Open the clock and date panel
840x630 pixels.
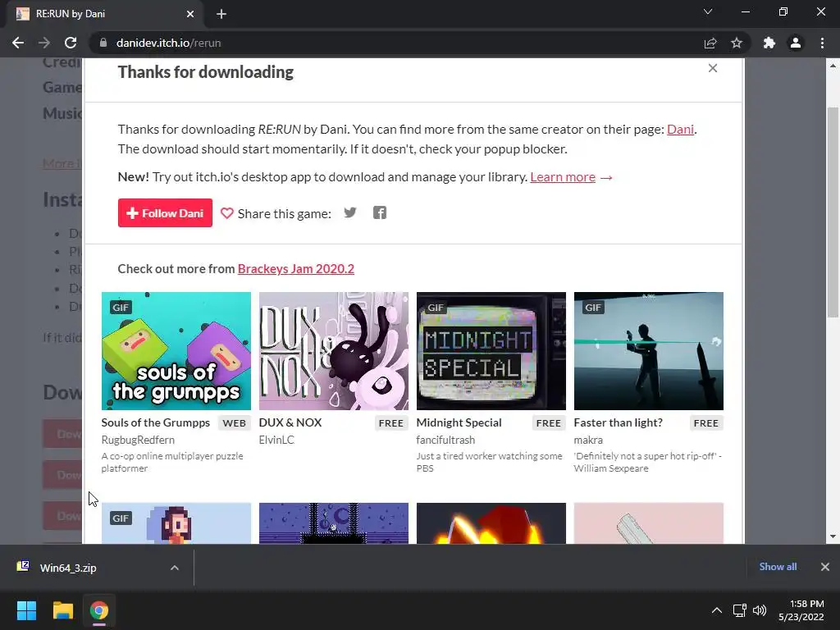point(801,610)
